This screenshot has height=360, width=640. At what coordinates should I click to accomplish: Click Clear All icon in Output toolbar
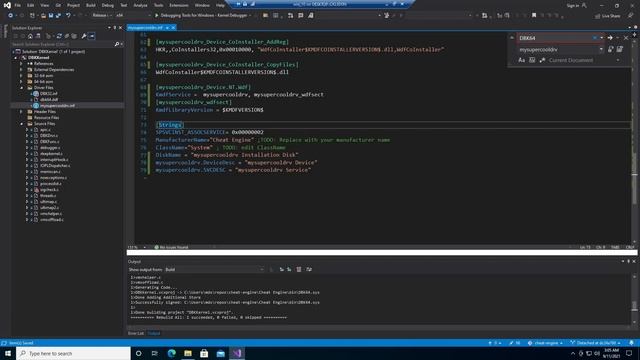[299, 269]
